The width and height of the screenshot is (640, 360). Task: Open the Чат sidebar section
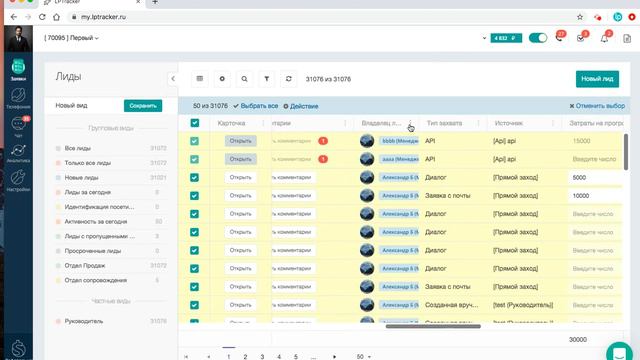point(18,126)
